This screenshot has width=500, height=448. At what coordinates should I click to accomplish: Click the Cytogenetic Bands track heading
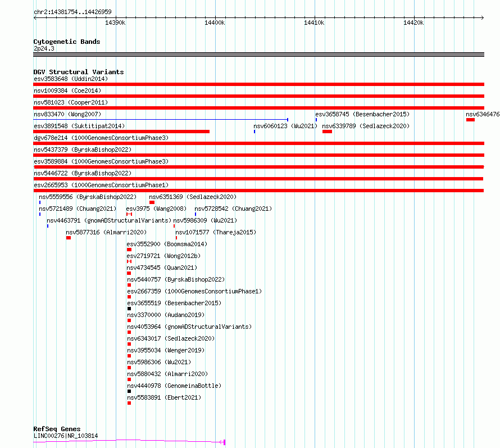[67, 42]
